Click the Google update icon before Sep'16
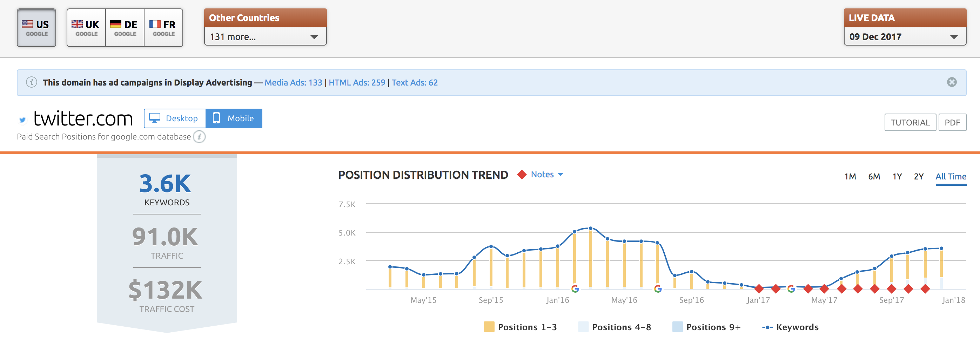980x354 pixels. pyautogui.click(x=658, y=288)
